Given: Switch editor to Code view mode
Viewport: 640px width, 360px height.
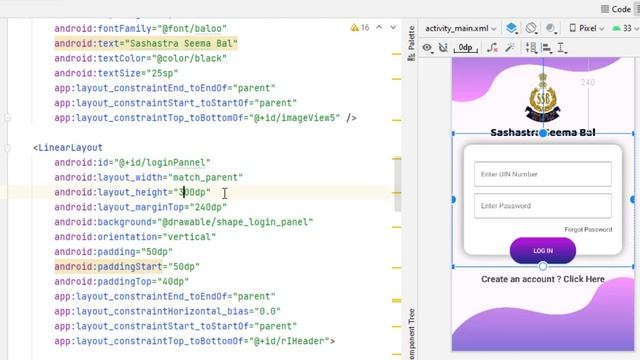Looking at the screenshot, I should 616,9.
